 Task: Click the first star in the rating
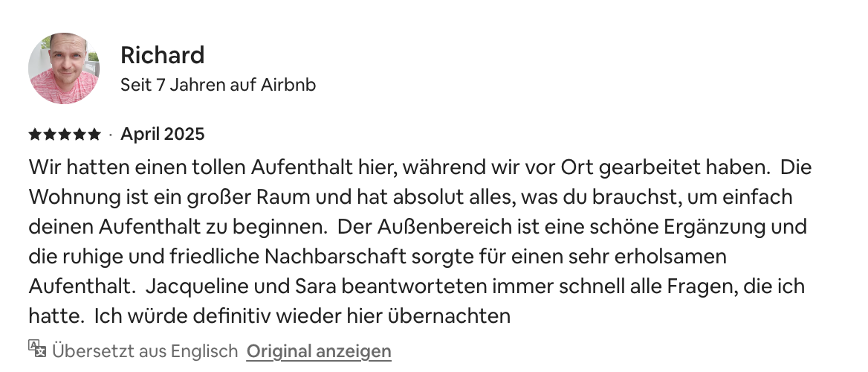[34, 135]
